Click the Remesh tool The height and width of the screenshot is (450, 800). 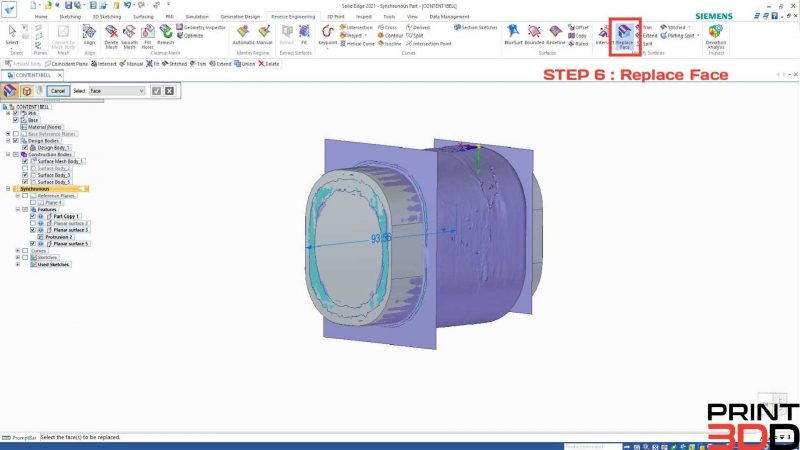point(165,36)
